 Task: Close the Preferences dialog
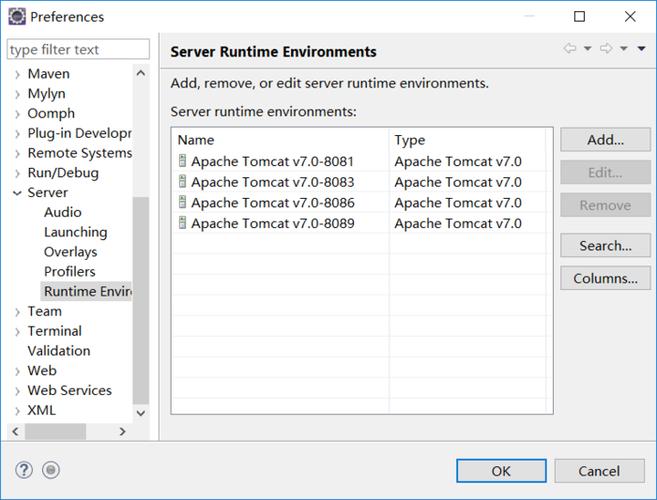(x=630, y=16)
